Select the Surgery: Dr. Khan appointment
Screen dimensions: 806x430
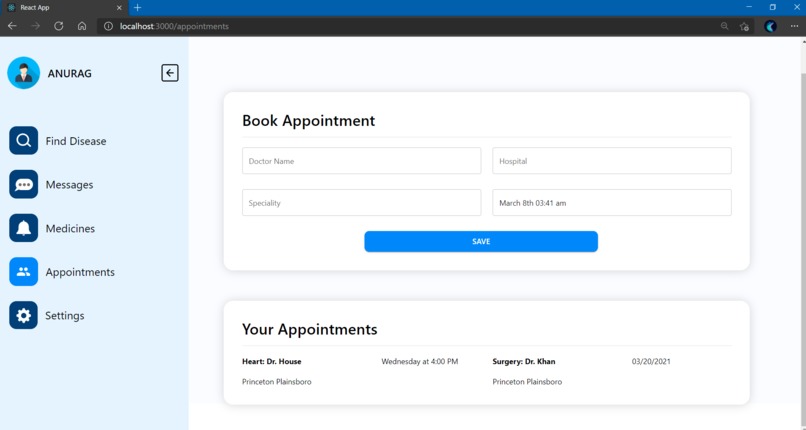(x=524, y=361)
